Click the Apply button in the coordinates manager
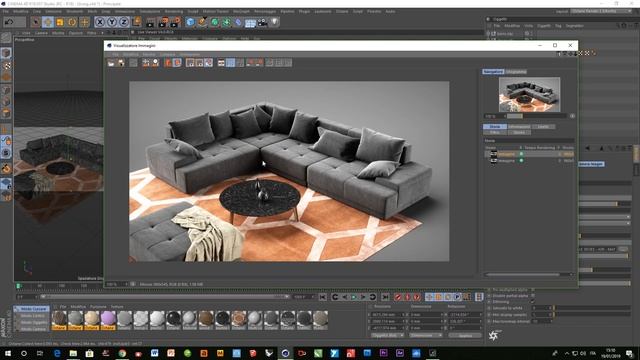640x360 pixels. [465, 335]
